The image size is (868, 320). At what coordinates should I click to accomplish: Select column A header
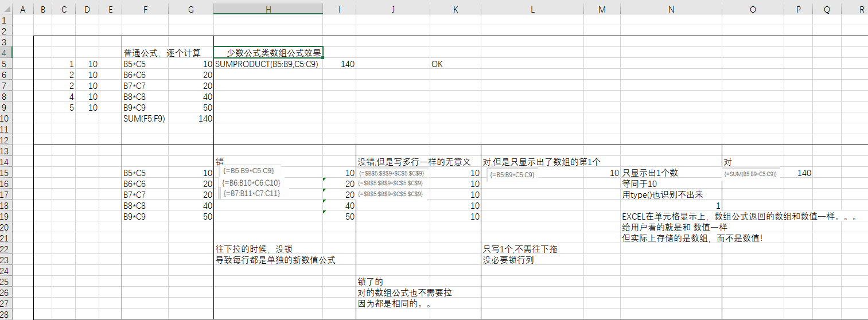[x=22, y=10]
